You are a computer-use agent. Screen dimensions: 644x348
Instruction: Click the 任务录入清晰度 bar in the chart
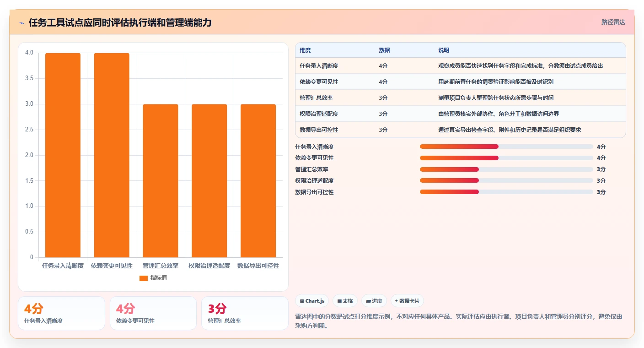(63, 155)
